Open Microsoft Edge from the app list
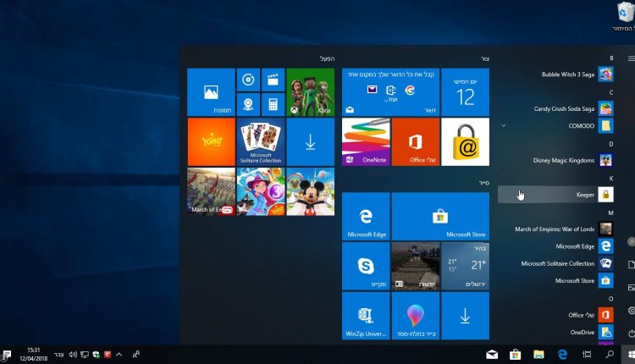Screen dimensions: 635x364 [555, 246]
